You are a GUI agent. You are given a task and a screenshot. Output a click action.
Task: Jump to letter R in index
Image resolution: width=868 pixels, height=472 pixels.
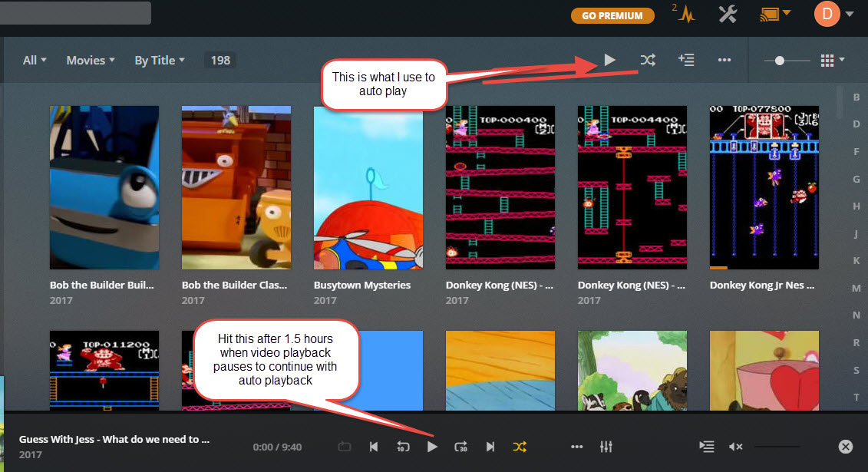pos(856,342)
